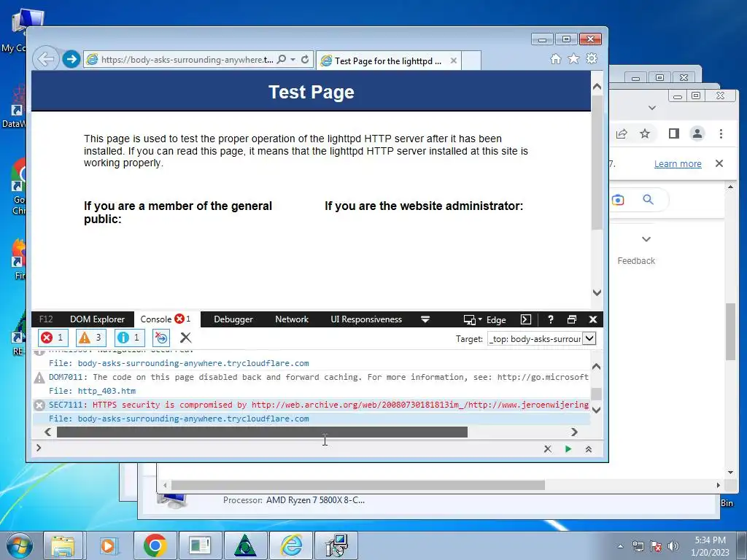Select the Test Page for lighttpd tab
Screen dimensions: 747x560
click(x=388, y=61)
